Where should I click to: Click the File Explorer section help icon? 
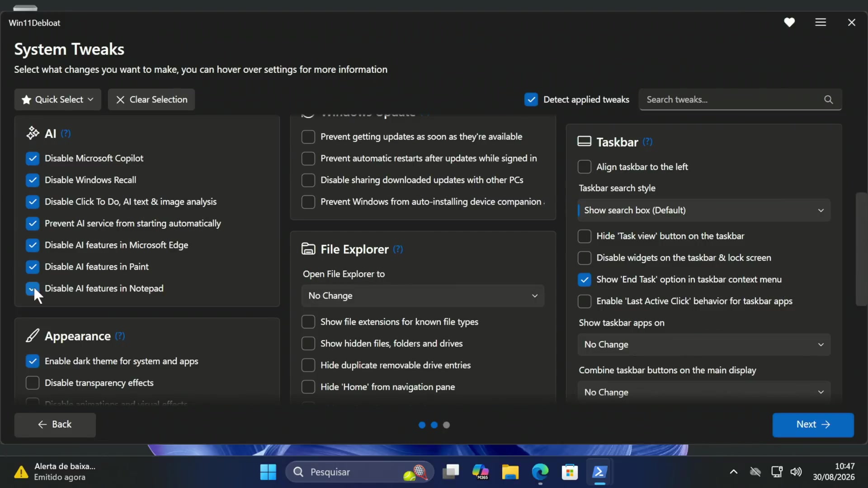click(398, 249)
